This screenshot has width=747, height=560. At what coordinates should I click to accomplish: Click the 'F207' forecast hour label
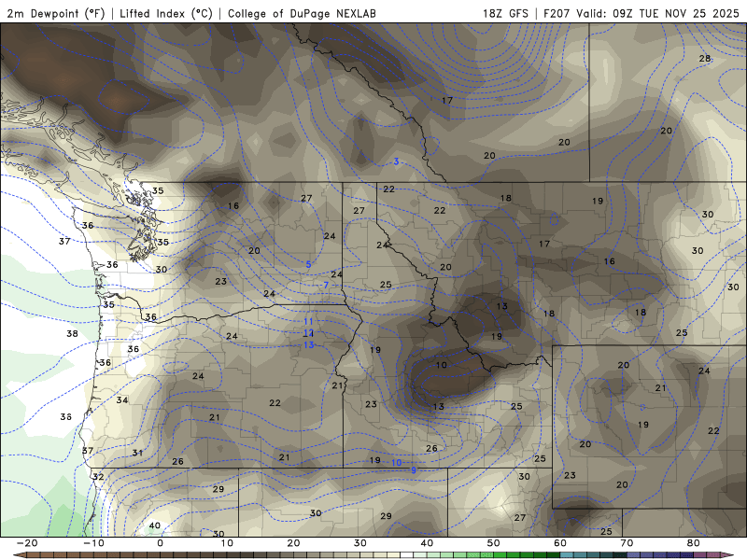click(557, 13)
